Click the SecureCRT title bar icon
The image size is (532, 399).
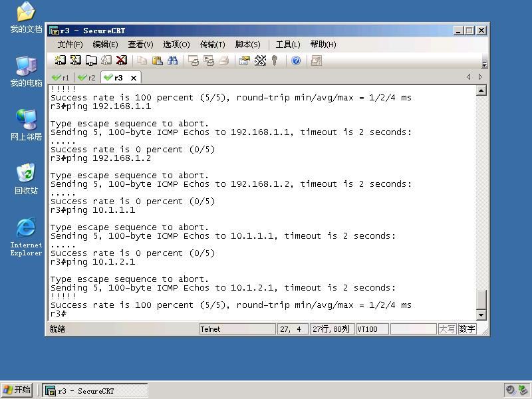click(53, 31)
